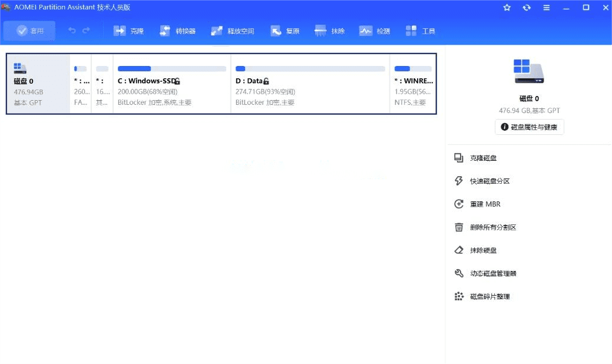This screenshot has height=364, width=612.
Task: Click the 套用 (Apply) button
Action: [29, 31]
